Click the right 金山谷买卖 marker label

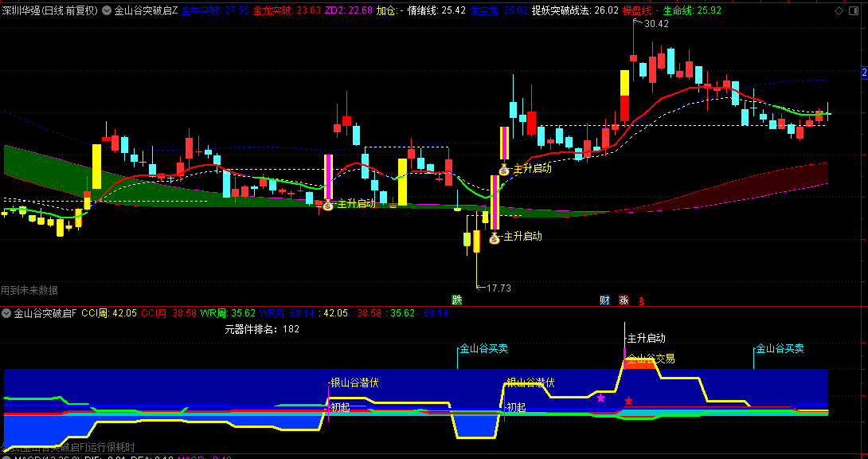tap(780, 349)
